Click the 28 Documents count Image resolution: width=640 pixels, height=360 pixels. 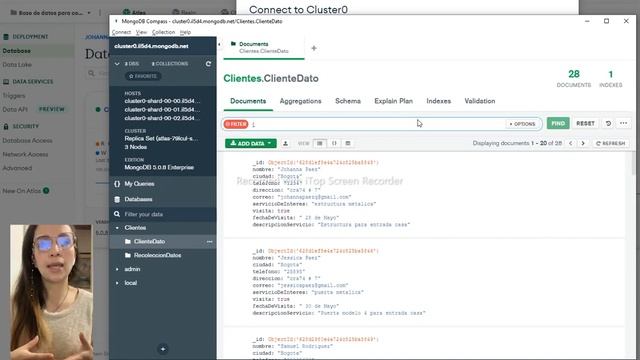(573, 78)
